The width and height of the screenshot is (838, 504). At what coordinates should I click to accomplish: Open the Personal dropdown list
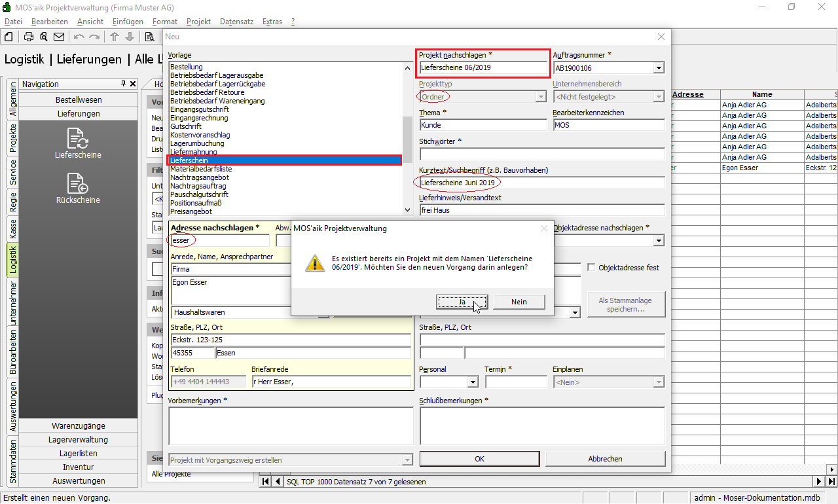pos(473,382)
